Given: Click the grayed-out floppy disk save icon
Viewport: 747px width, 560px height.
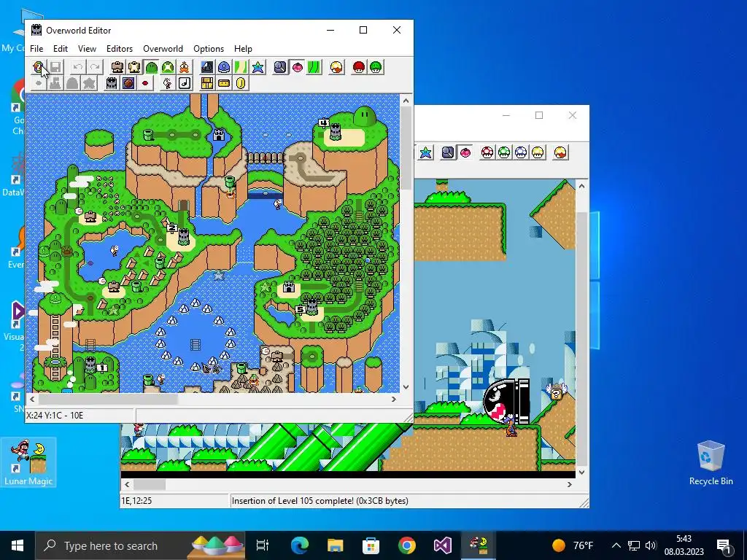Looking at the screenshot, I should click(x=55, y=67).
